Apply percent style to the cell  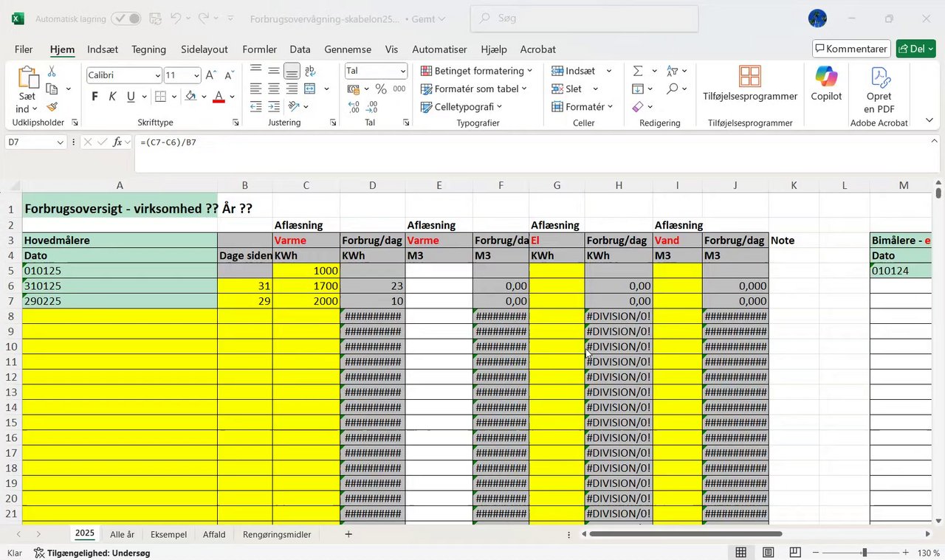(381, 89)
